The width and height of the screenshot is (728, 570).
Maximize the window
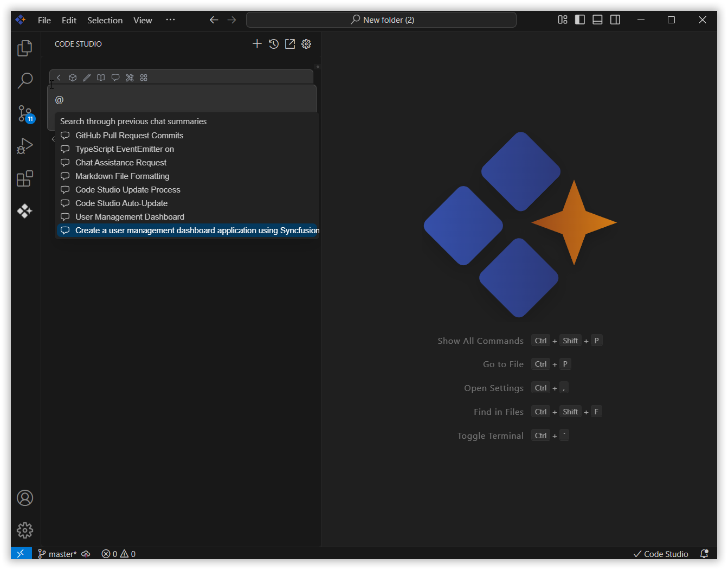pos(671,20)
